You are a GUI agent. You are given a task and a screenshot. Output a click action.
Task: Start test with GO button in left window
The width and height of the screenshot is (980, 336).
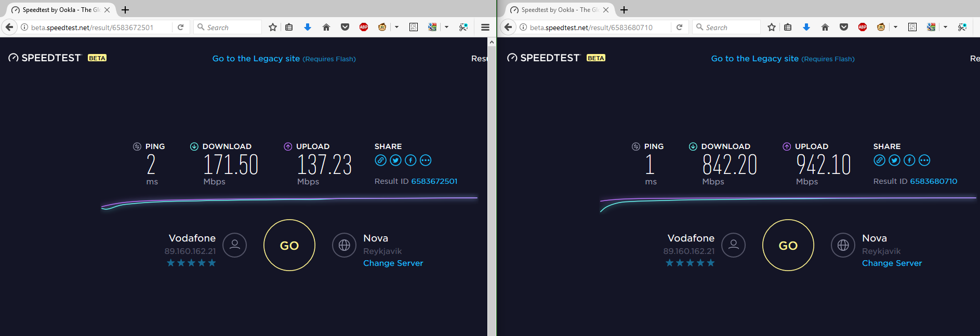point(289,245)
